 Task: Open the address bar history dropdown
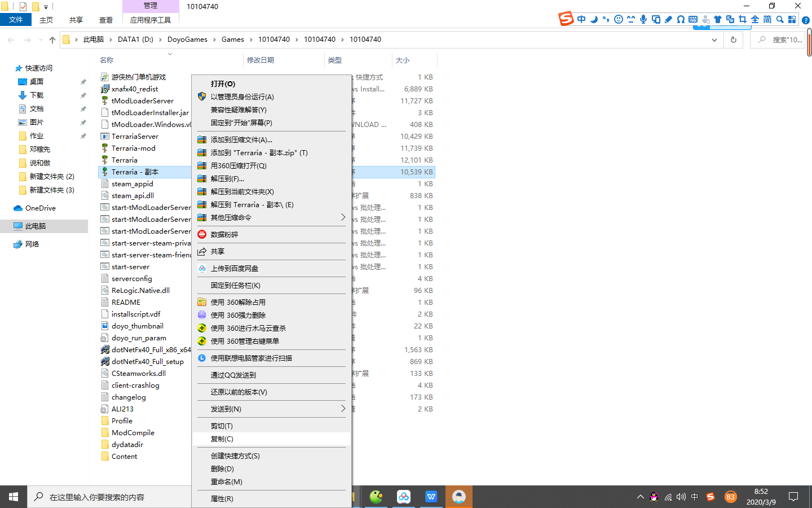(714, 40)
